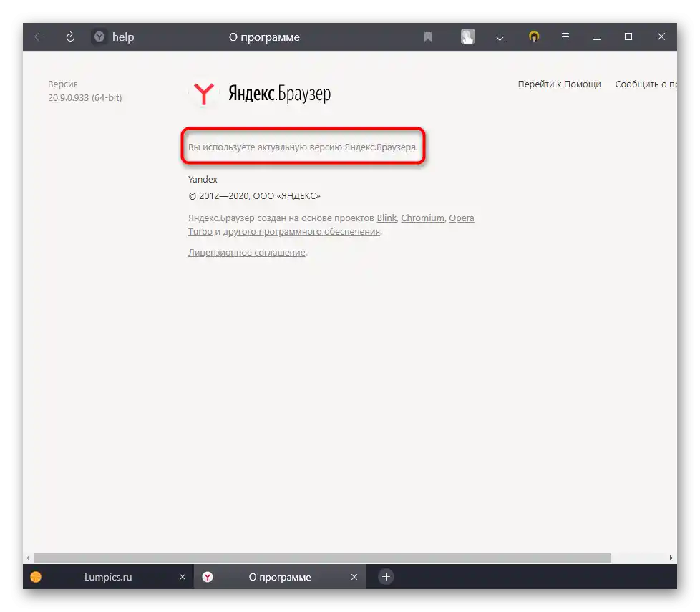The image size is (700, 612).
Task: Click the scrollbar left arrow
Action: coord(28,558)
